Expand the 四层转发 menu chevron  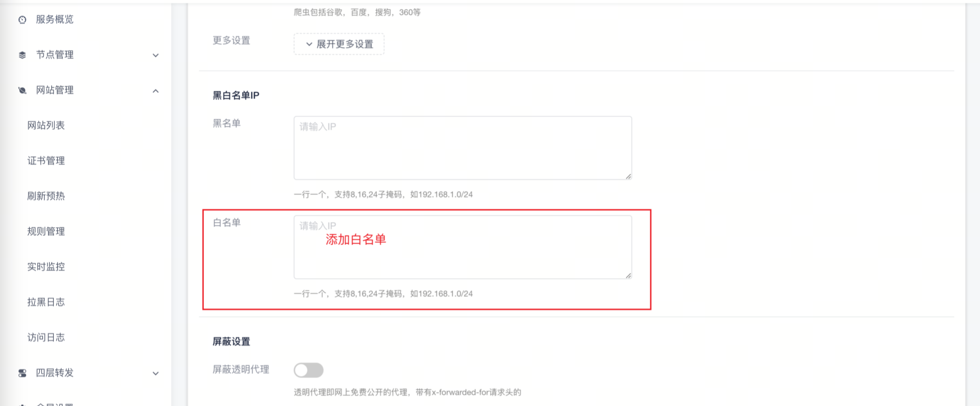(x=156, y=373)
